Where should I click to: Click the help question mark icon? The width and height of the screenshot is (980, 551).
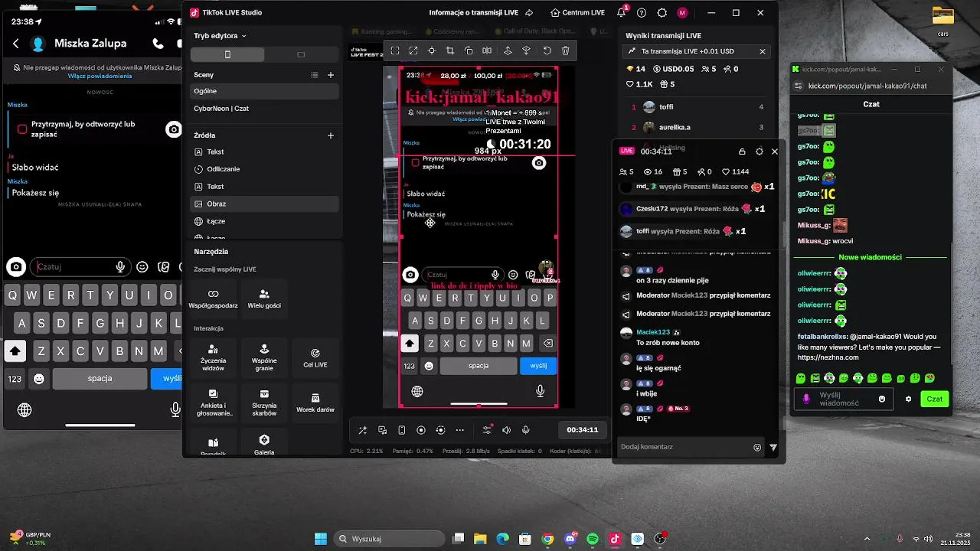tap(642, 13)
